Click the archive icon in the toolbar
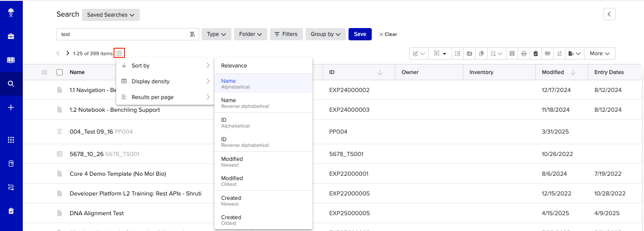This screenshot has height=231, width=644. (512, 53)
